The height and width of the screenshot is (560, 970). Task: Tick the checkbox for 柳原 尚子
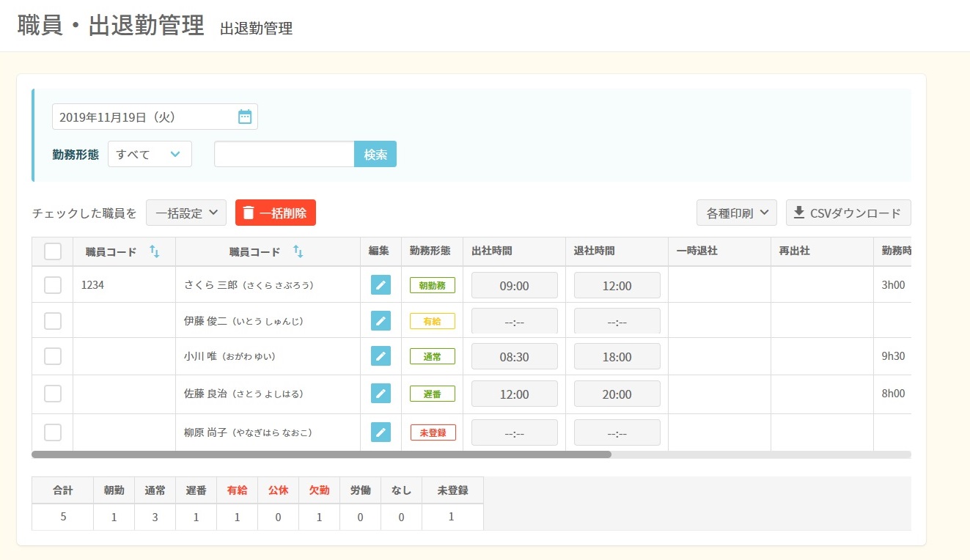pyautogui.click(x=53, y=432)
